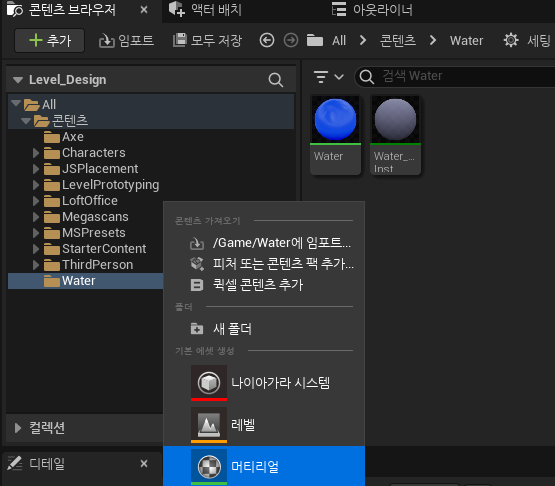Click the green Add (추가) button
The width and height of the screenshot is (555, 486).
49,40
